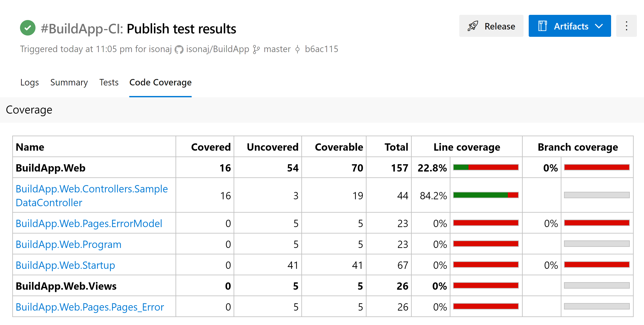
Task: Switch to the Logs tab
Action: (x=29, y=82)
